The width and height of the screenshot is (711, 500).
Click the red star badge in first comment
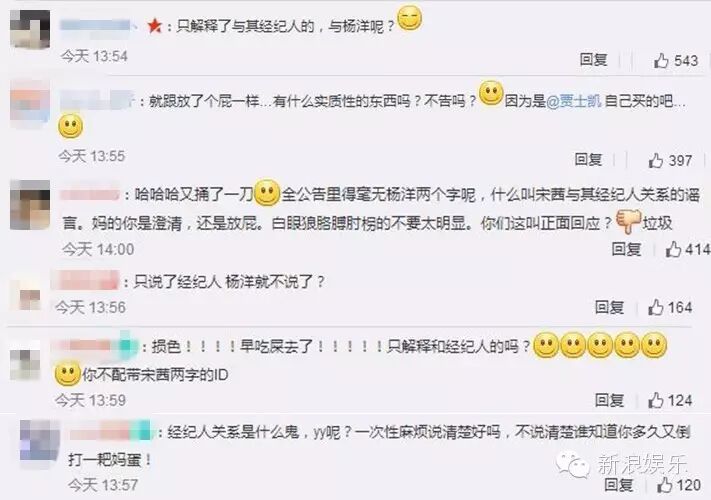pos(155,26)
